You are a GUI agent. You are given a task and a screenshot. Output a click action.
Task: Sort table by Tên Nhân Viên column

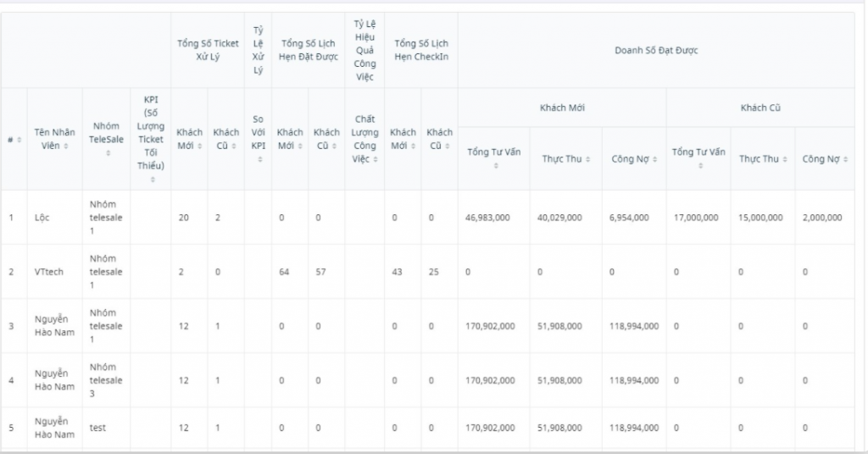(x=66, y=147)
